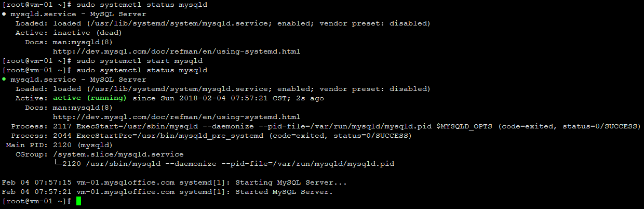Click the 'inactive (dead)' status text
644x209 pixels.
tap(79, 33)
